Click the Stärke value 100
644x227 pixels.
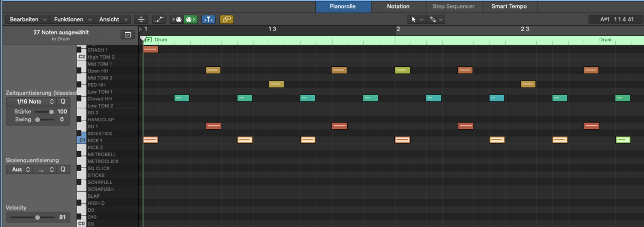[x=62, y=112]
